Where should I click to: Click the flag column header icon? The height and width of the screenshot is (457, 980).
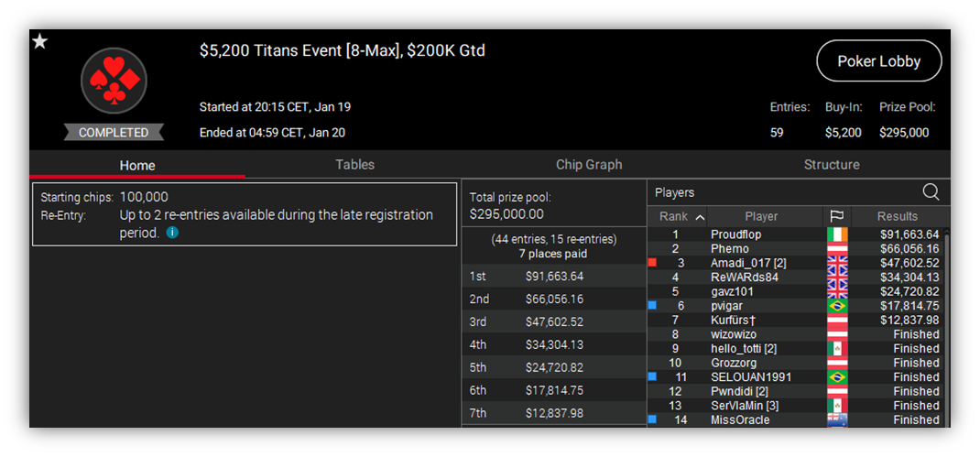837,216
